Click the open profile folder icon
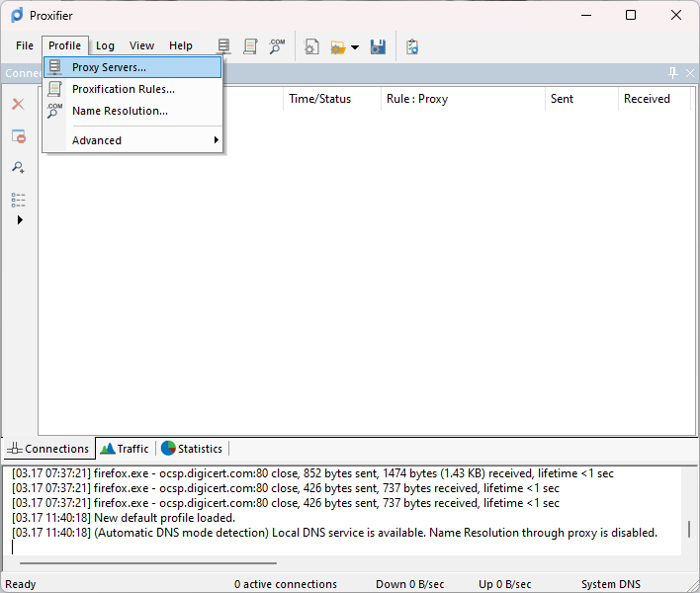The image size is (700, 593). [338, 46]
